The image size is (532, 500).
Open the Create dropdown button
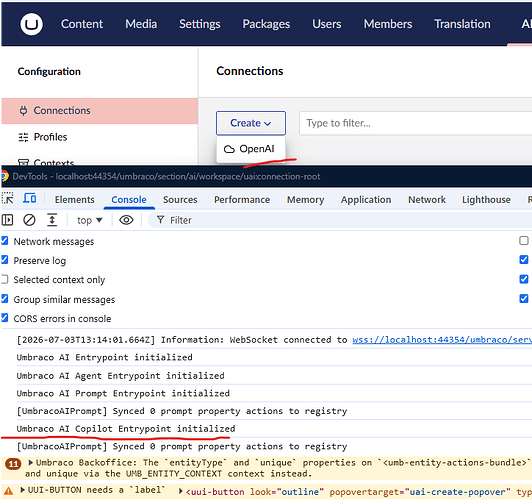pyautogui.click(x=251, y=123)
